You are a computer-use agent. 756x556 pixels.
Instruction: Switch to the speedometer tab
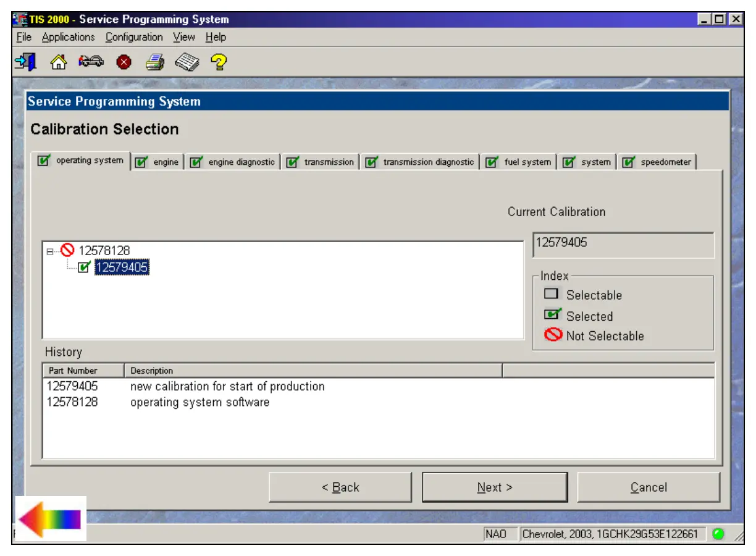pyautogui.click(x=659, y=162)
